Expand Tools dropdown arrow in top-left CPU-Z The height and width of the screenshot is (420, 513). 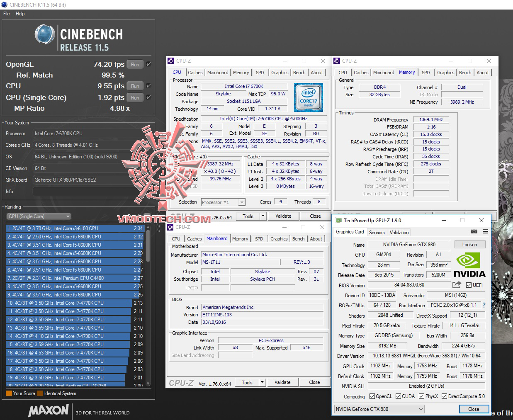tap(263, 216)
